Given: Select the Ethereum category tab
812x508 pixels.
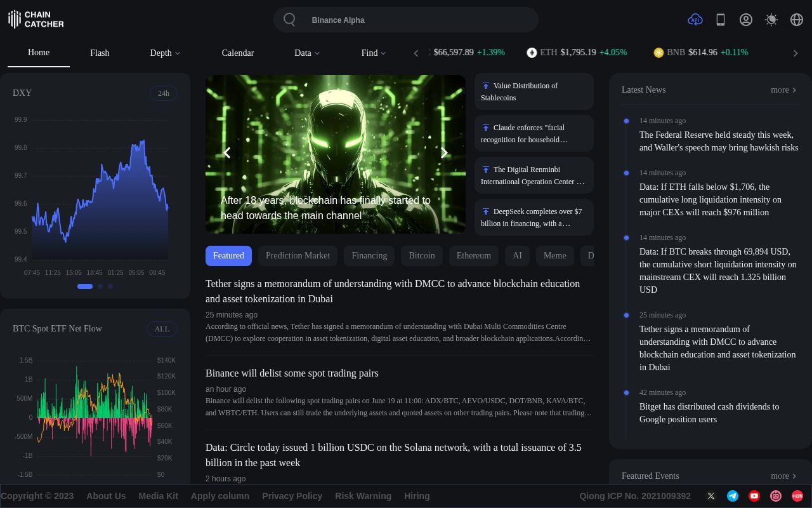Looking at the screenshot, I should coord(474,256).
